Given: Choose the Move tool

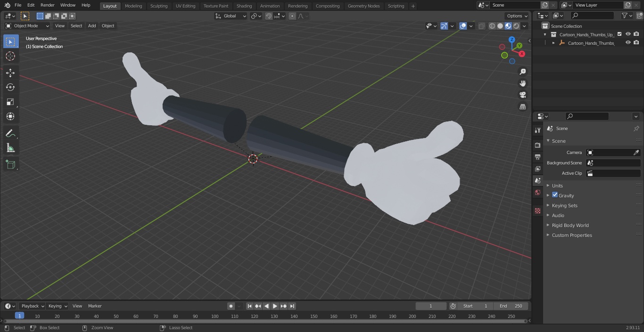Looking at the screenshot, I should point(11,73).
